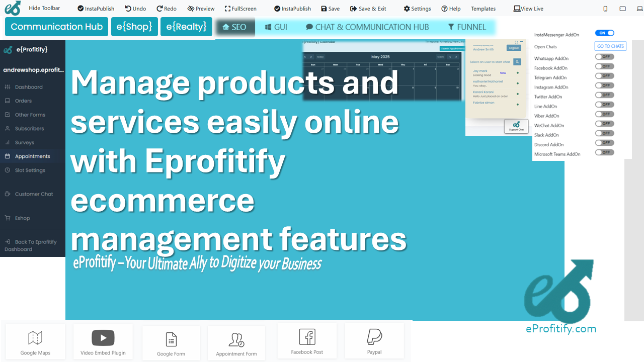Viewport: 644px width, 362px height.
Task: Open Preview with the eye icon
Action: [x=191, y=9]
